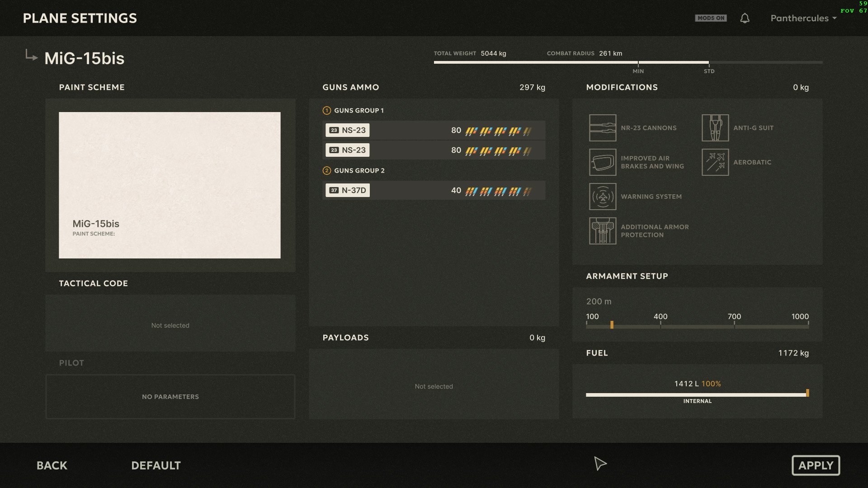Open the Panthercules account dropdown
868x488 pixels.
[803, 18]
